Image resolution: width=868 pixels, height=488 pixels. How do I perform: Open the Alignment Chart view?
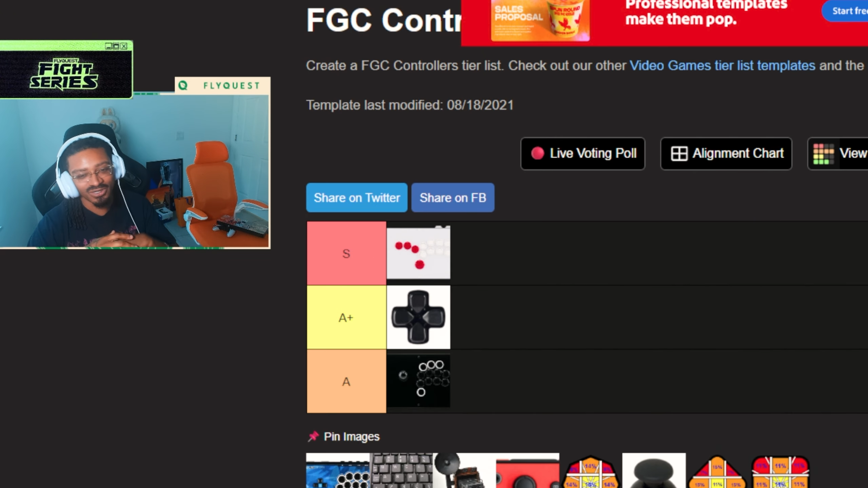pos(726,154)
